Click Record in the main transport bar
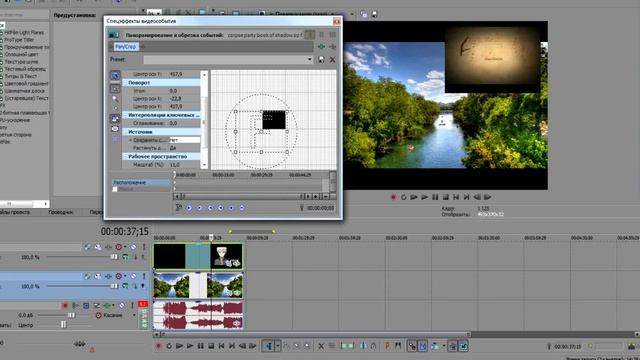This screenshot has height=360, width=640. (x=158, y=346)
